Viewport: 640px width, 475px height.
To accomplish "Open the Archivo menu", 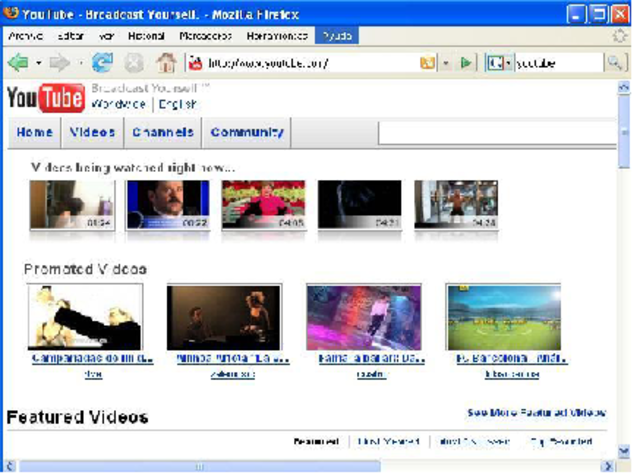I will coord(26,36).
